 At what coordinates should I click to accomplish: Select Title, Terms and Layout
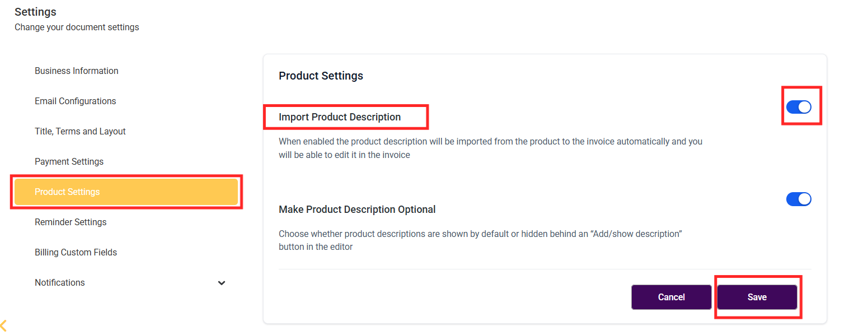[80, 132]
